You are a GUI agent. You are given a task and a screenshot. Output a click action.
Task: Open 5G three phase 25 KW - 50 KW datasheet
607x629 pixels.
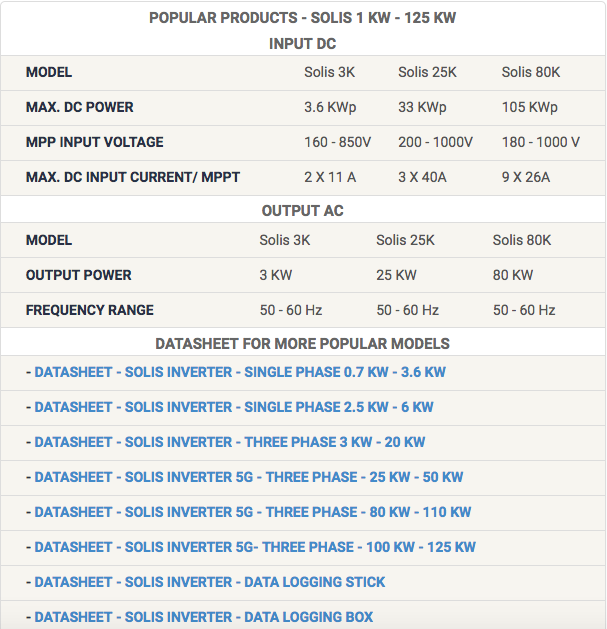[x=249, y=477]
